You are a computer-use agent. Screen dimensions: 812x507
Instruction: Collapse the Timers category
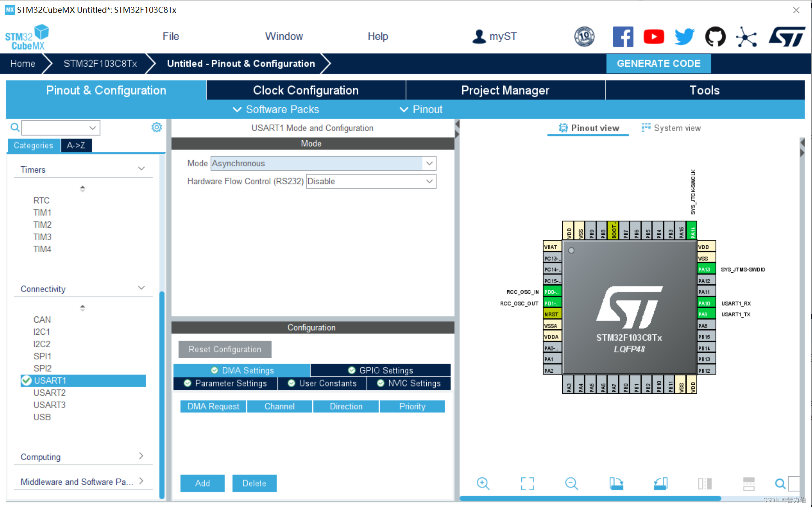point(141,169)
